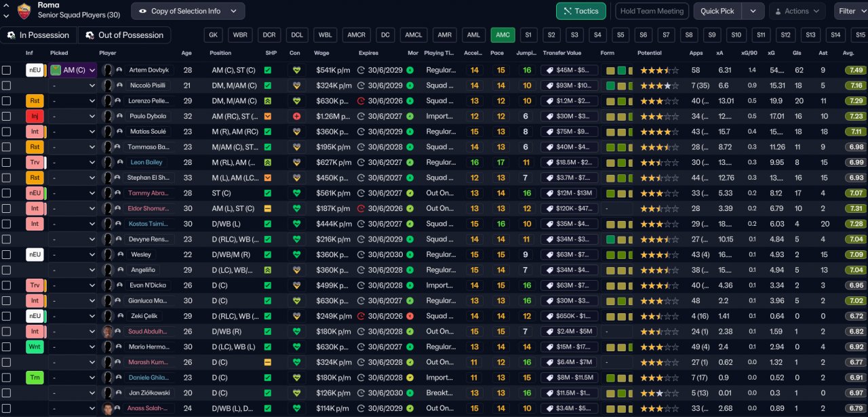Click the small person icon beside Niccolò Pisilli
Image resolution: width=868 pixels, height=417 pixels.
[119, 85]
